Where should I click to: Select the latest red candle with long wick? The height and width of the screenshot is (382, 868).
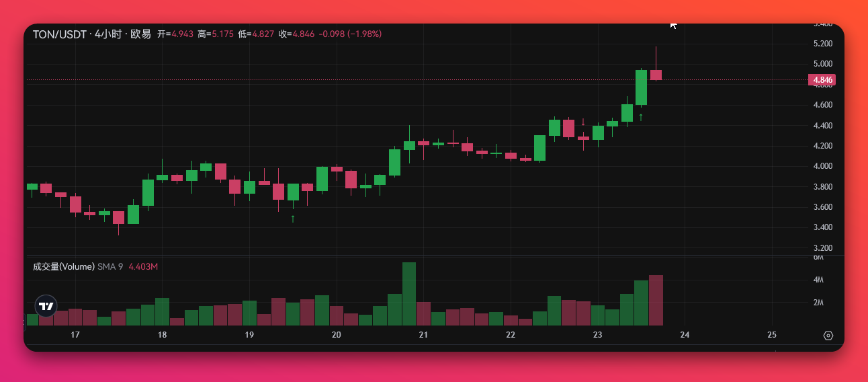pos(656,75)
